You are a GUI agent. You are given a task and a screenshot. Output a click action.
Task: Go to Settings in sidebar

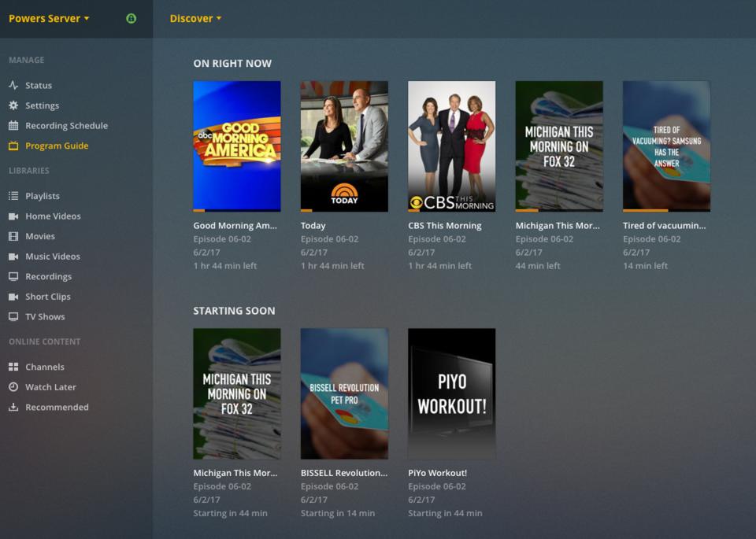coord(42,105)
